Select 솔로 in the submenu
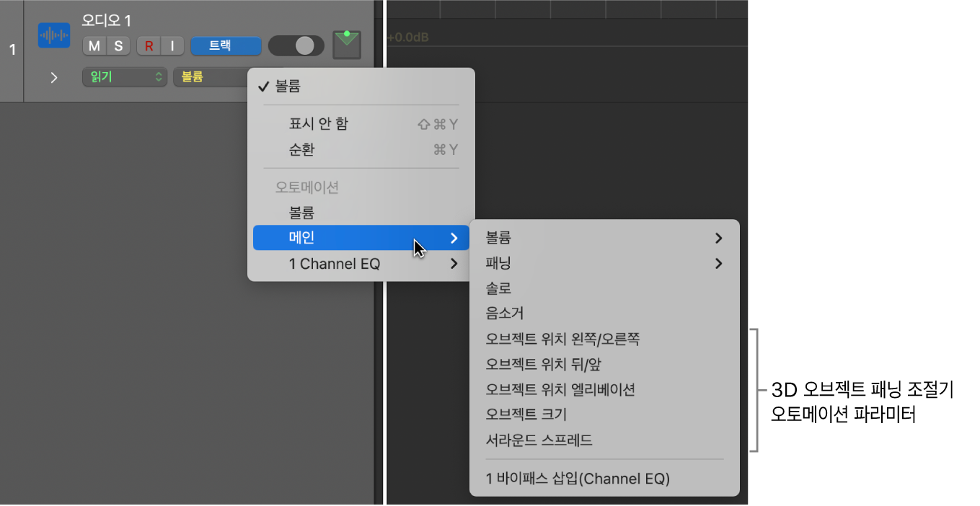Screen dimensions: 980x506 point(604,288)
